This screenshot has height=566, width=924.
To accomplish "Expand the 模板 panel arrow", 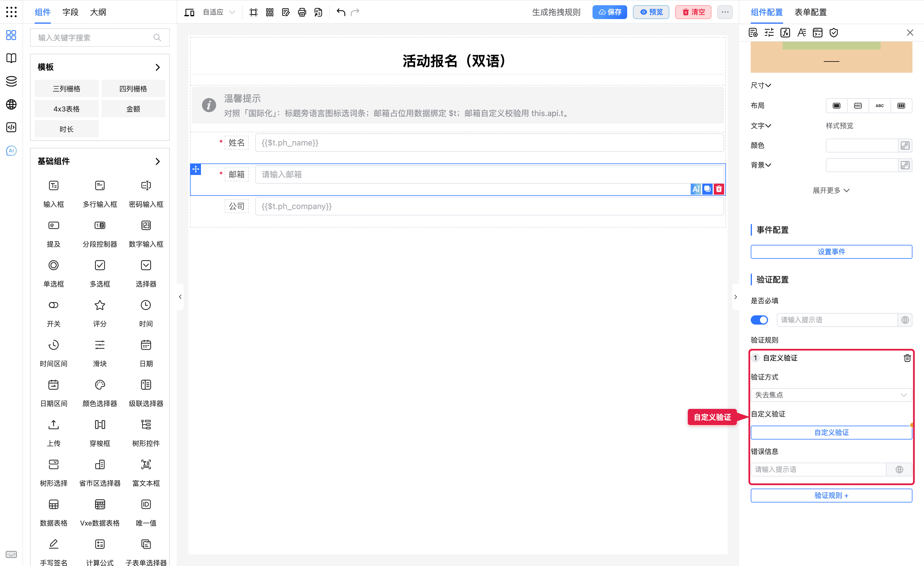I will [157, 67].
